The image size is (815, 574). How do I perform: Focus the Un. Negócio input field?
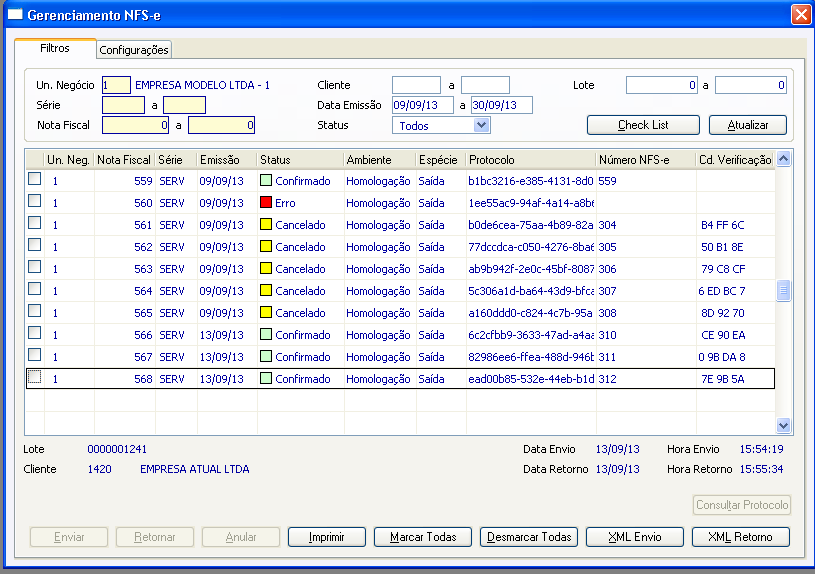coord(116,85)
